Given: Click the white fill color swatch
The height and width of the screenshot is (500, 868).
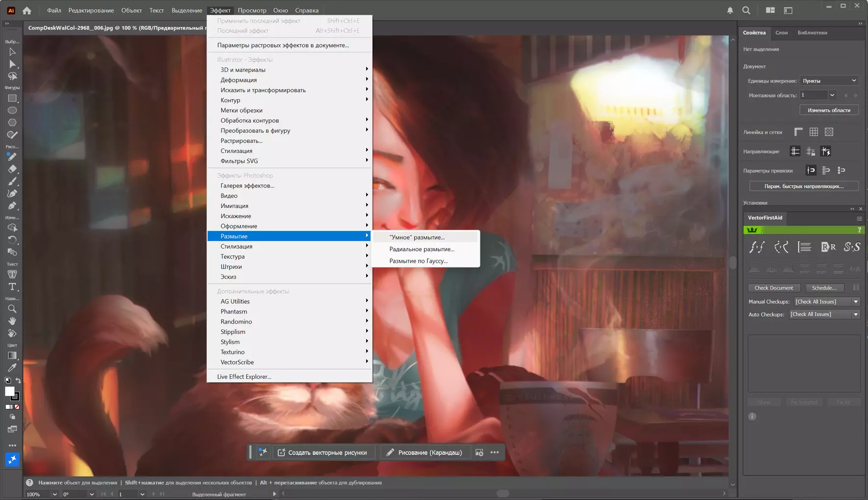Looking at the screenshot, I should (9, 391).
